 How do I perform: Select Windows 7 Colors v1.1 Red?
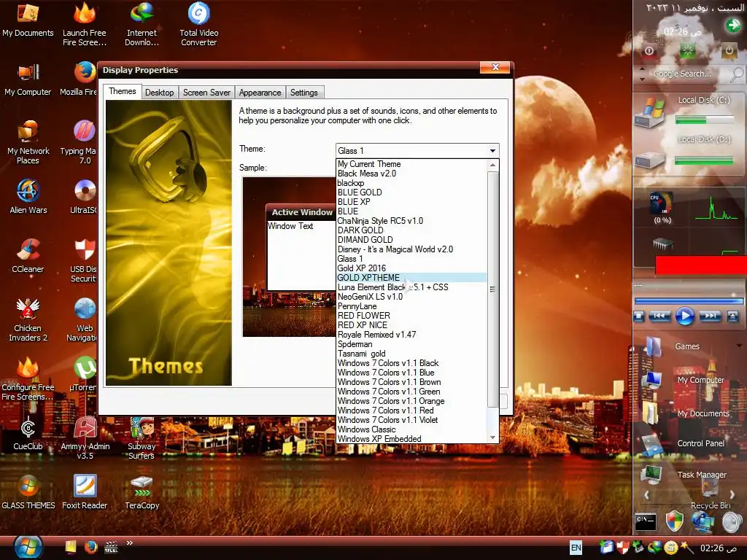(x=411, y=411)
